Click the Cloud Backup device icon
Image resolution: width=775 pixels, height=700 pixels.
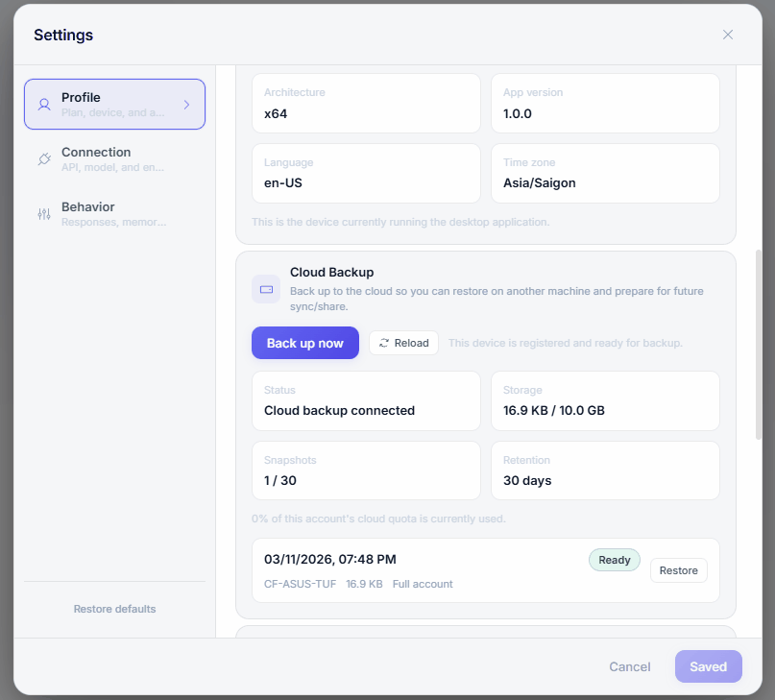coord(266,289)
